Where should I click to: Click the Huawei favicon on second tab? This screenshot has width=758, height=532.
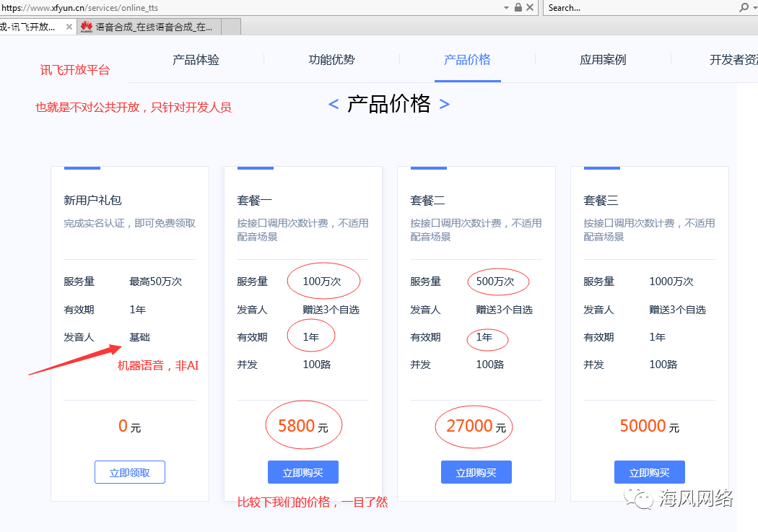87,27
